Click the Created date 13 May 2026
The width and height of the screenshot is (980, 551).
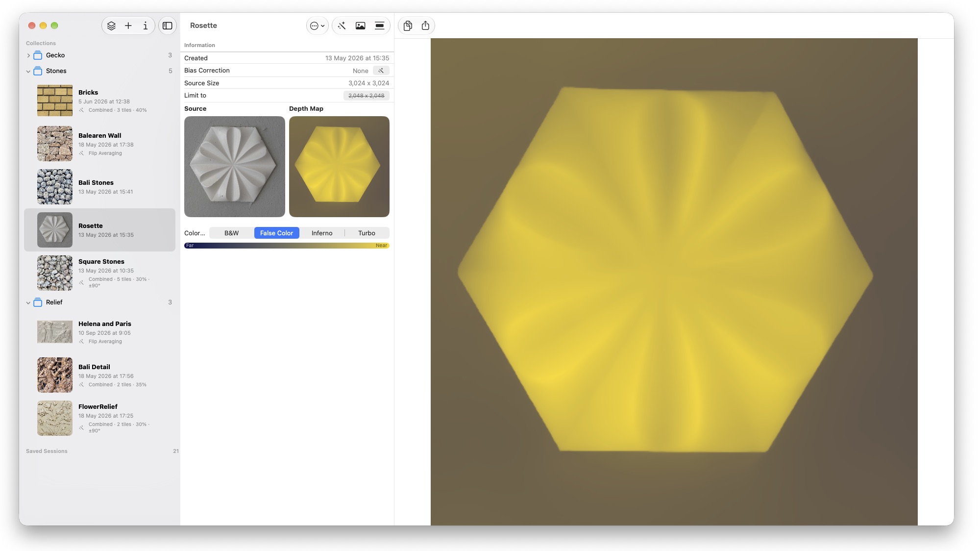(x=357, y=58)
